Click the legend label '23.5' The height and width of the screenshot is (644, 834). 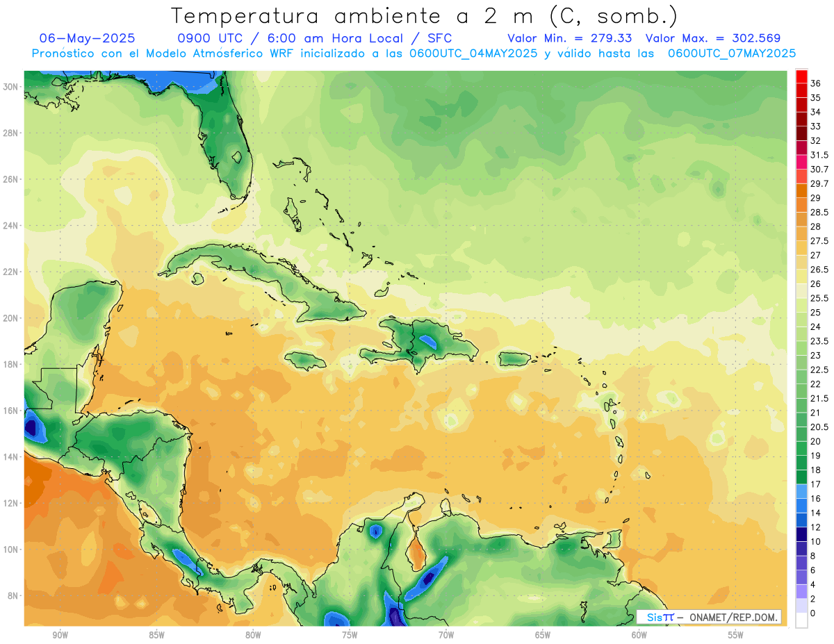pyautogui.click(x=819, y=341)
